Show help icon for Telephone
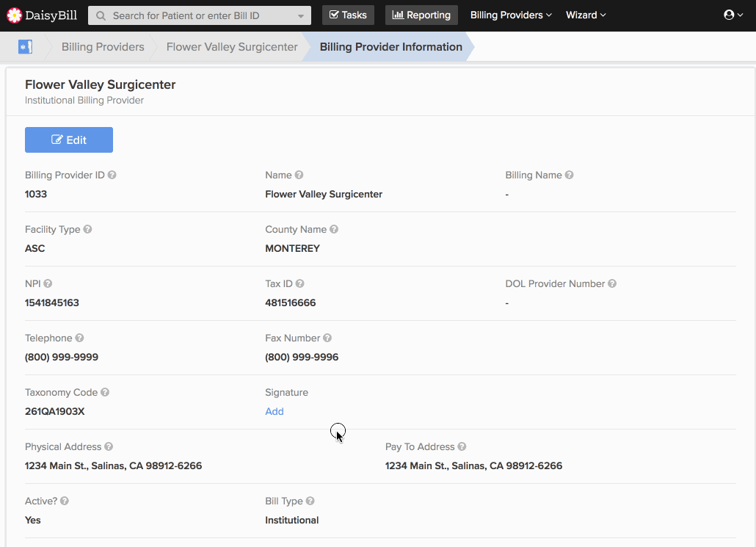The width and height of the screenshot is (756, 547). [79, 338]
